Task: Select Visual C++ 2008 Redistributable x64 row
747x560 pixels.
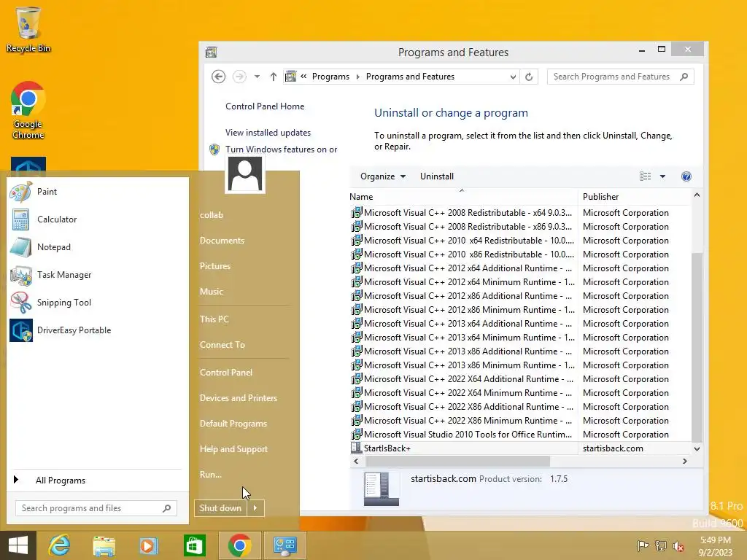Action: tap(519, 213)
